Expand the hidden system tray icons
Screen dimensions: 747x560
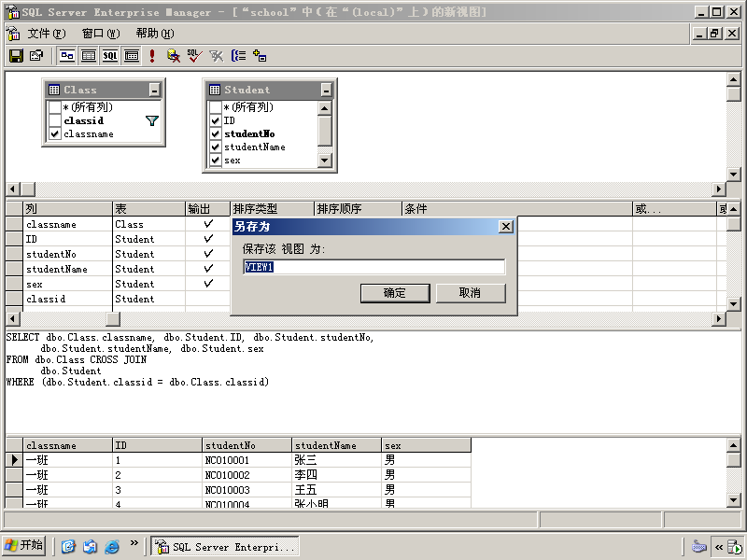pyautogui.click(x=718, y=547)
